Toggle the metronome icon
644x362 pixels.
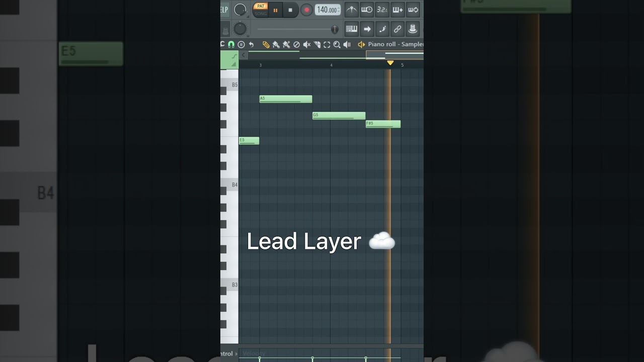tap(352, 10)
